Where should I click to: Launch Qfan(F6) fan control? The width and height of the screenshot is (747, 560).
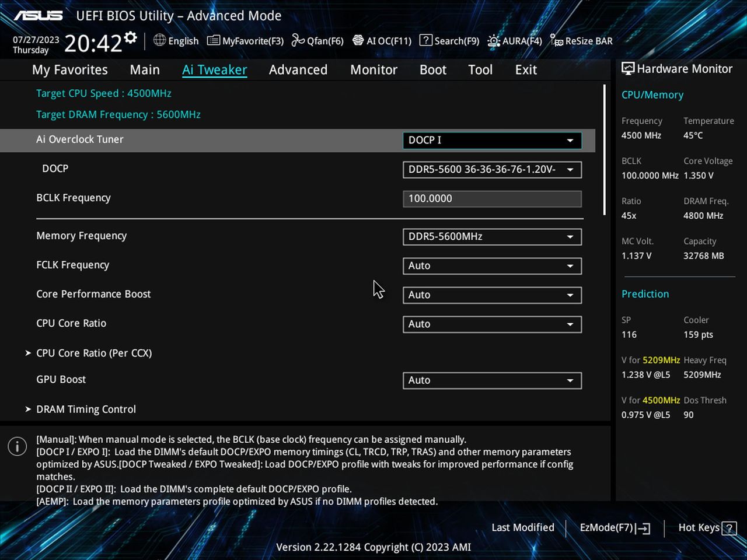coord(317,41)
